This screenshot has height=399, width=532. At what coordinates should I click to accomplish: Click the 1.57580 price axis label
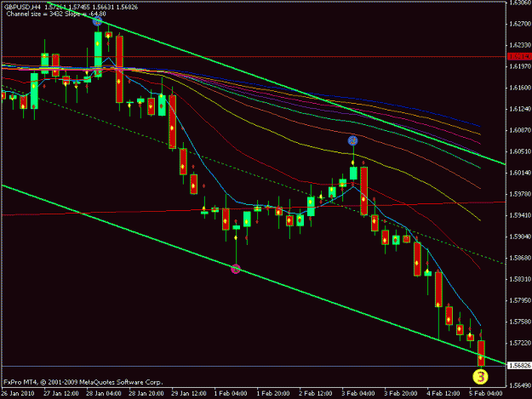tap(520, 322)
